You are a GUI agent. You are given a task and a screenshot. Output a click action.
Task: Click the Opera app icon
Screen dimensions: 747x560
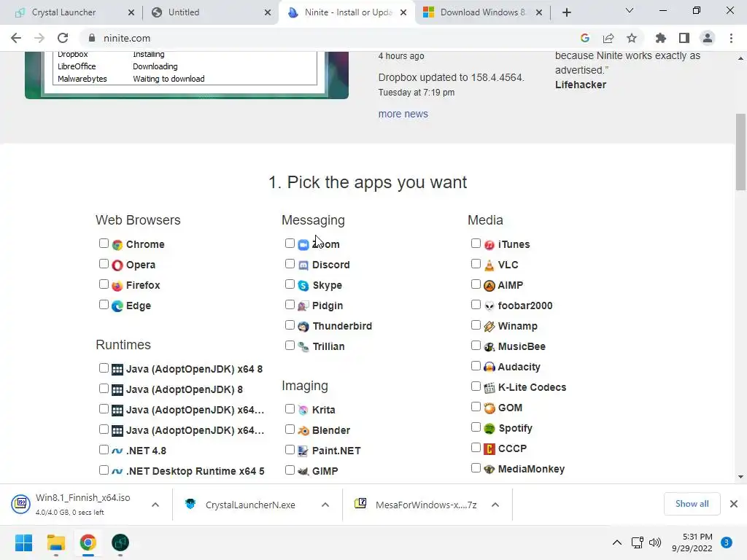pos(117,265)
